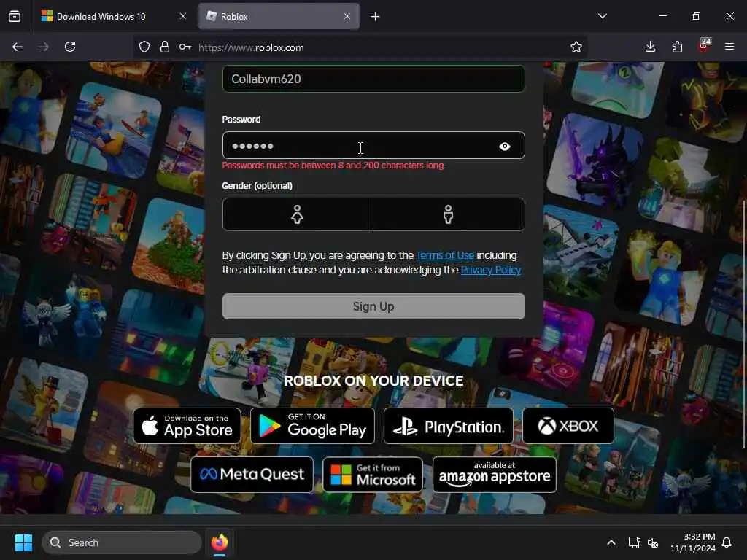Open network status tray icon
The height and width of the screenshot is (560, 747).
634,542
